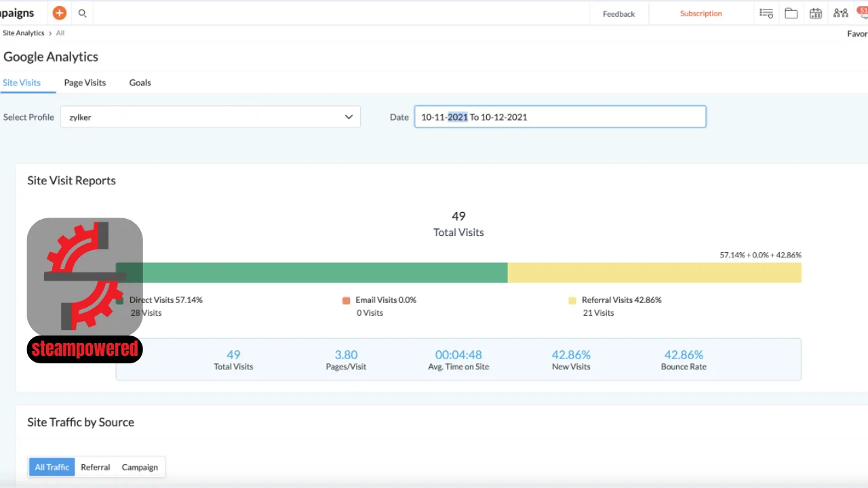Click the 3.80 Pages/Visit value
868x488 pixels.
pos(346,354)
